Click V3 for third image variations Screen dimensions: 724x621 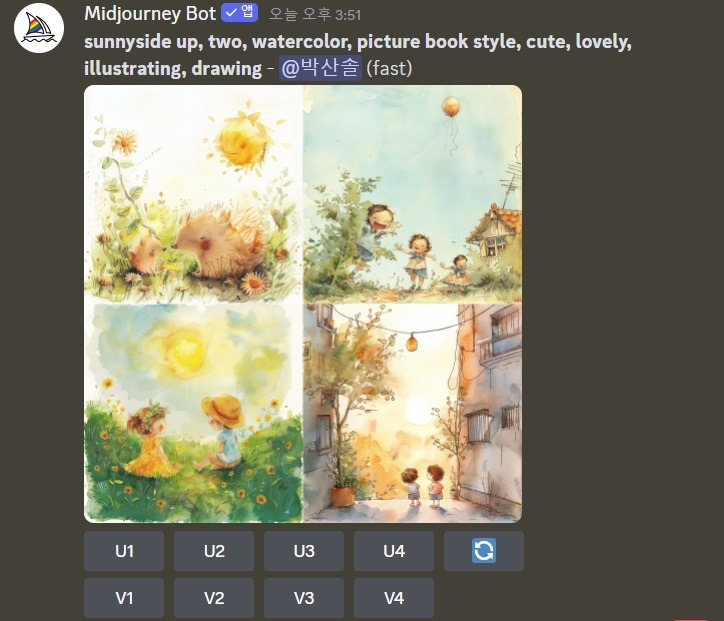[x=304, y=598]
